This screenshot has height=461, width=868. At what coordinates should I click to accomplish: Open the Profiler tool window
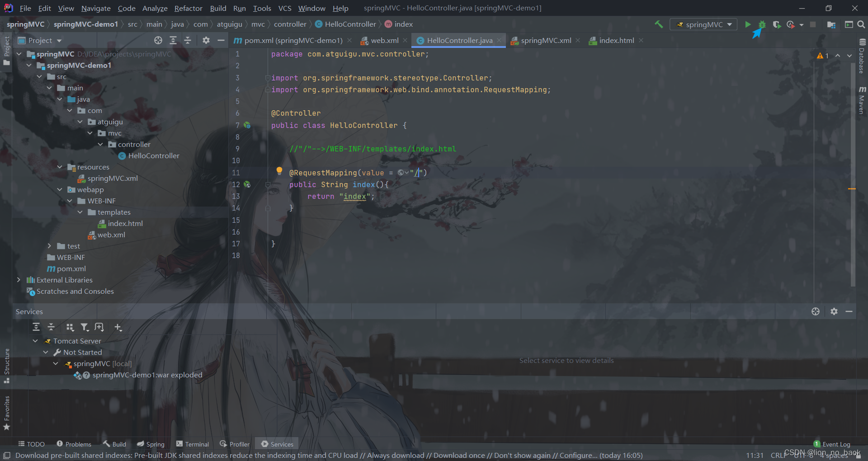pos(235,444)
